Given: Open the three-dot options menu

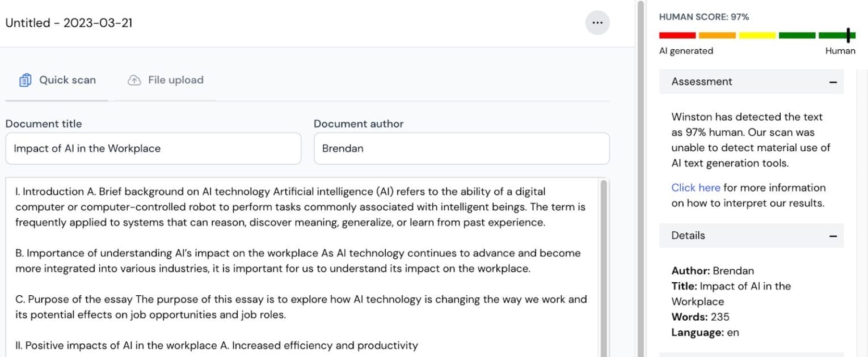Looking at the screenshot, I should coord(597,22).
